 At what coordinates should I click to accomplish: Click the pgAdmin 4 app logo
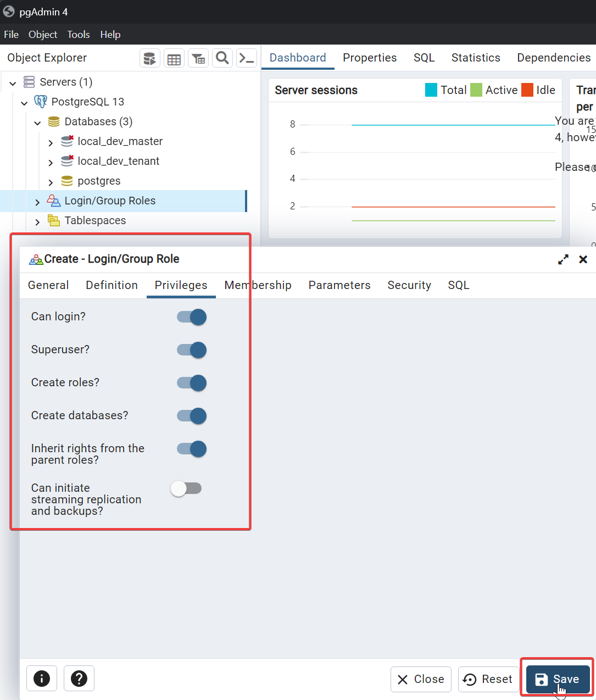tap(9, 12)
